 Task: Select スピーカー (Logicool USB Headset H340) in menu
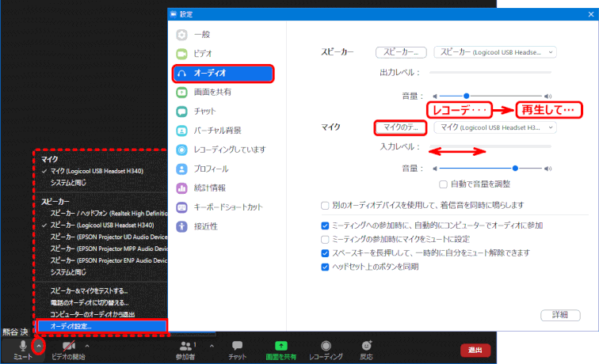coord(102,225)
